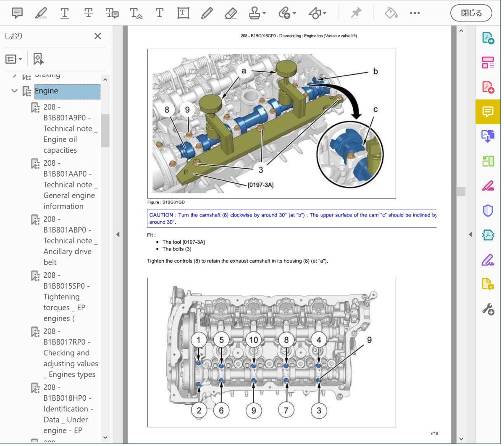
Task: Select the strikethrough text tool
Action: 88,13
